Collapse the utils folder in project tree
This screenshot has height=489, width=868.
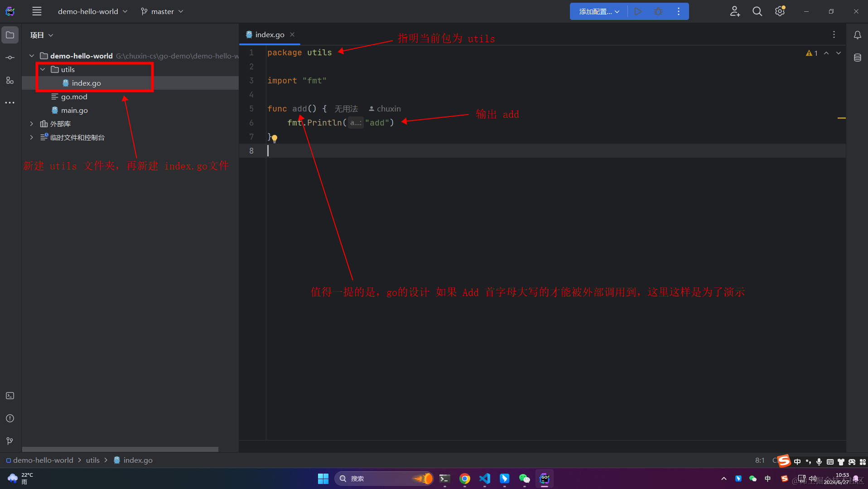pos(43,69)
